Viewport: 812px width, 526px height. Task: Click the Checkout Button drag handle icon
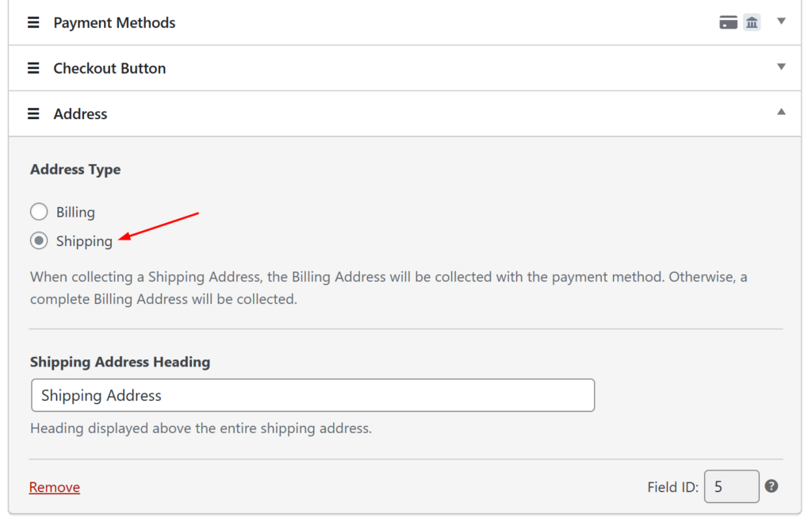33,68
